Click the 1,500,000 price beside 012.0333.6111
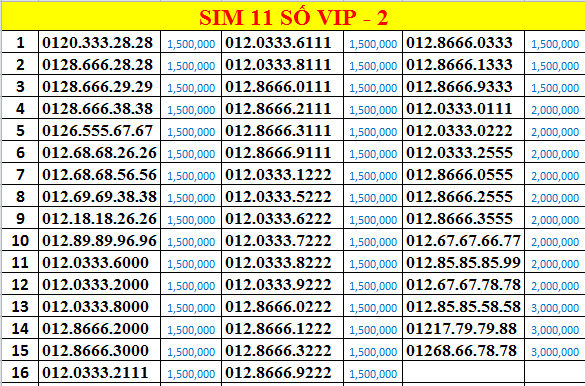Viewport: 585px width, 386px height. click(373, 44)
